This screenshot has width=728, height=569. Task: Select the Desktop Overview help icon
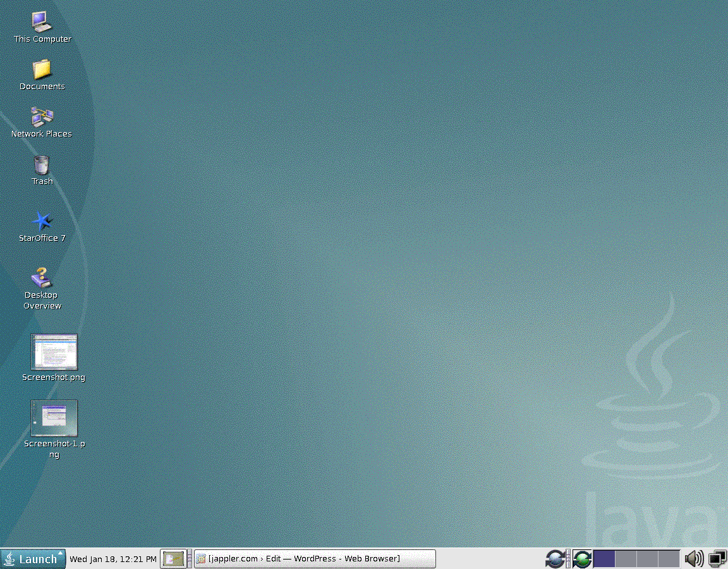[42, 278]
